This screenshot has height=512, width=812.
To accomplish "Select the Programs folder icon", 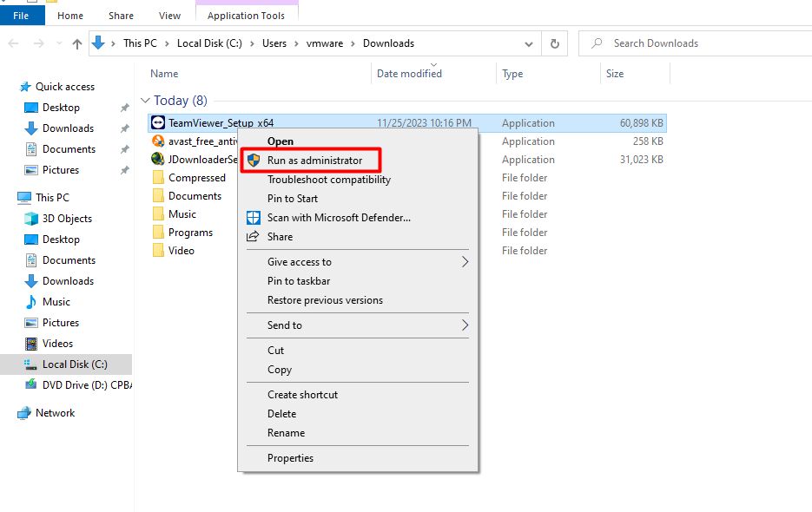I will 158,233.
